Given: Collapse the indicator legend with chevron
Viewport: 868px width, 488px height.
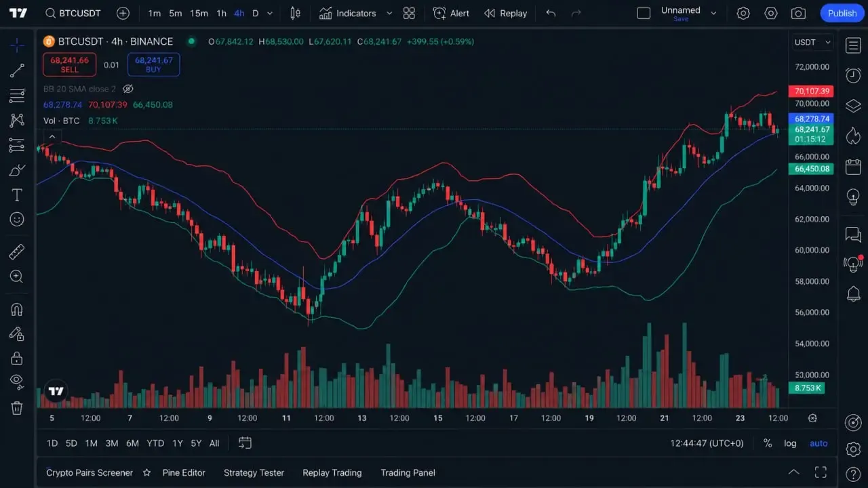Looking at the screenshot, I should click(x=52, y=136).
